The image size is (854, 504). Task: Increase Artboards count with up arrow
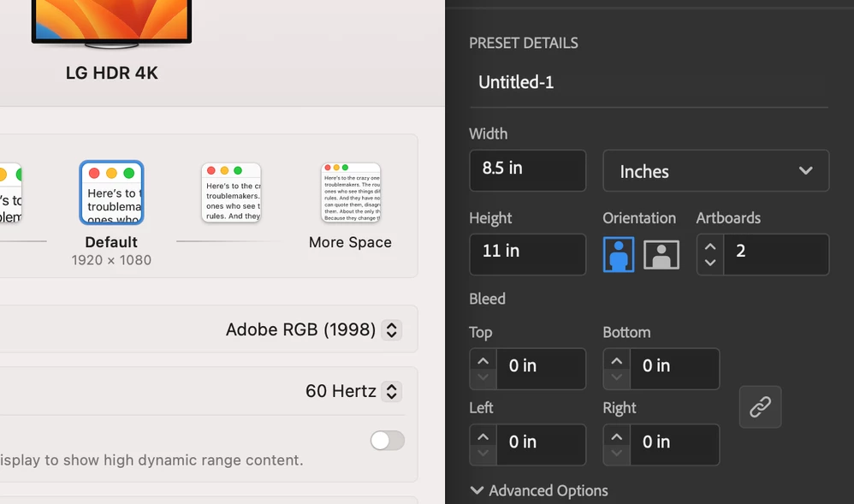coord(710,246)
